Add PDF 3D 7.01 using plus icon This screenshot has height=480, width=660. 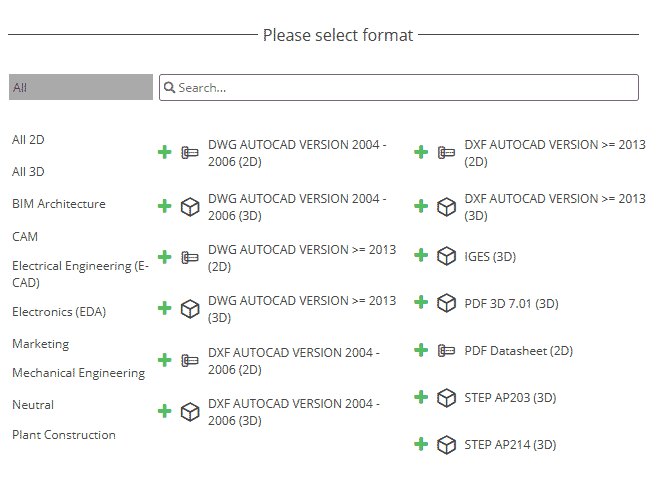pos(421,302)
